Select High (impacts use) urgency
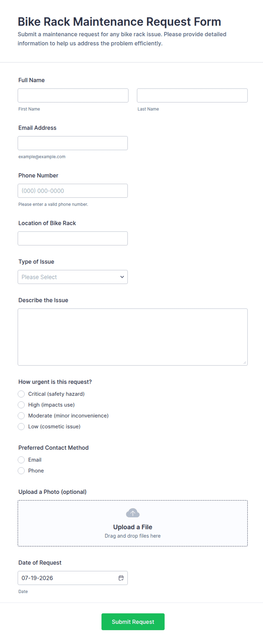This screenshot has width=263, height=644. tap(21, 405)
